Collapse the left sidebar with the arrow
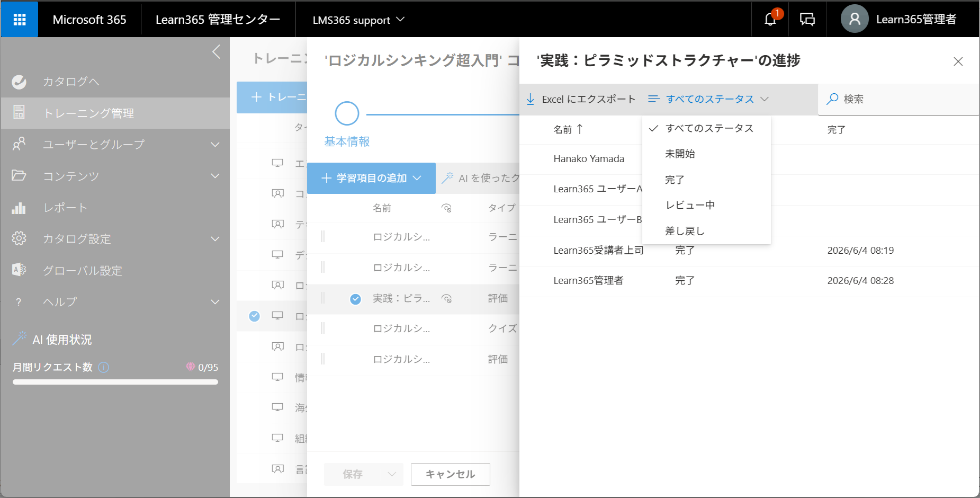 (216, 52)
